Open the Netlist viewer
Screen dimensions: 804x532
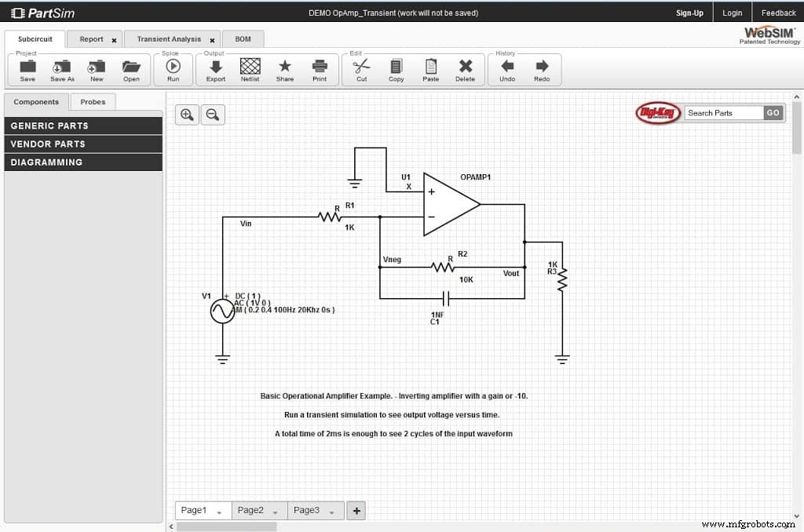250,70
